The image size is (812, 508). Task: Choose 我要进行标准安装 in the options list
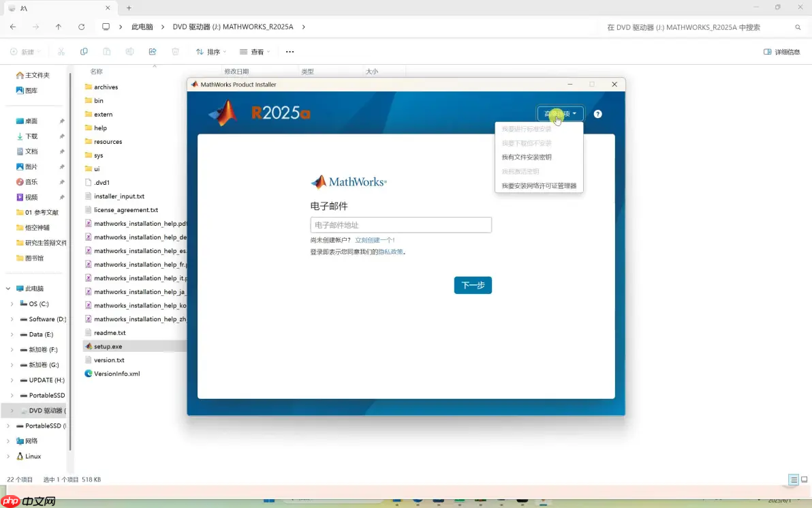(527, 129)
